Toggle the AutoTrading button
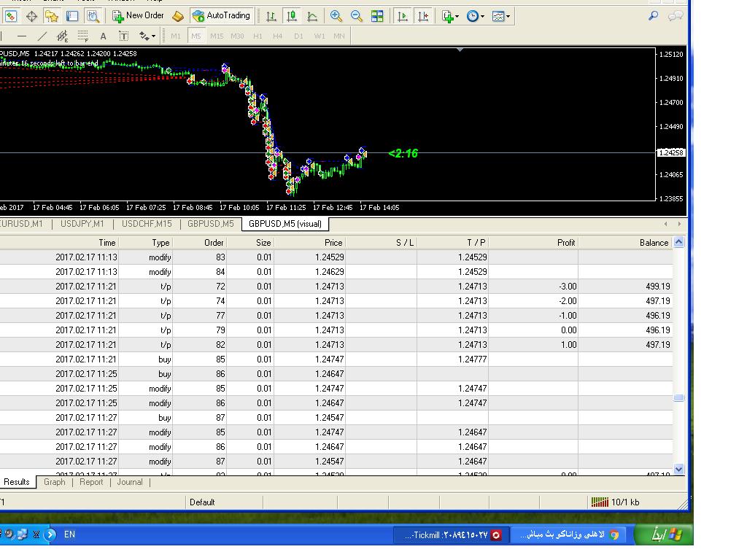Screen dimensions: 747x560 (222, 16)
